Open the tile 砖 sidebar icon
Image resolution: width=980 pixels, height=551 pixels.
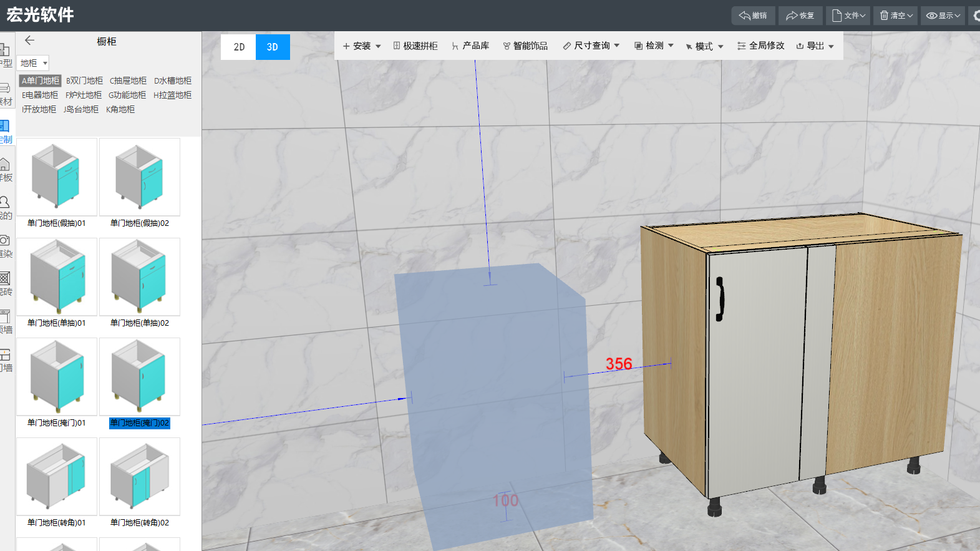pyautogui.click(x=5, y=284)
